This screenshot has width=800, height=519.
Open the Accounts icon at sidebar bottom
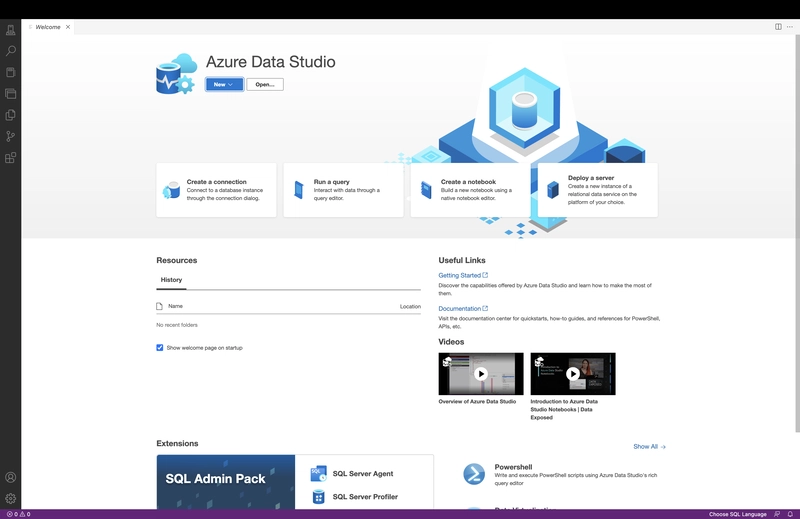click(x=10, y=477)
